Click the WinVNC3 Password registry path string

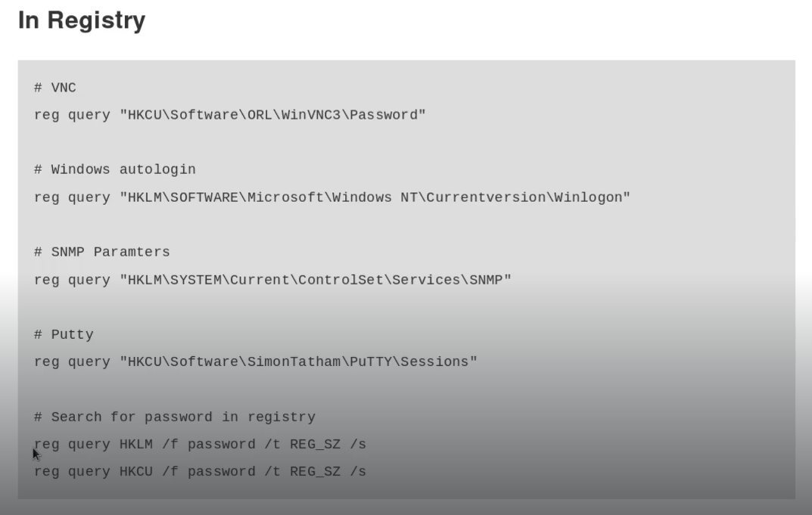[272, 115]
